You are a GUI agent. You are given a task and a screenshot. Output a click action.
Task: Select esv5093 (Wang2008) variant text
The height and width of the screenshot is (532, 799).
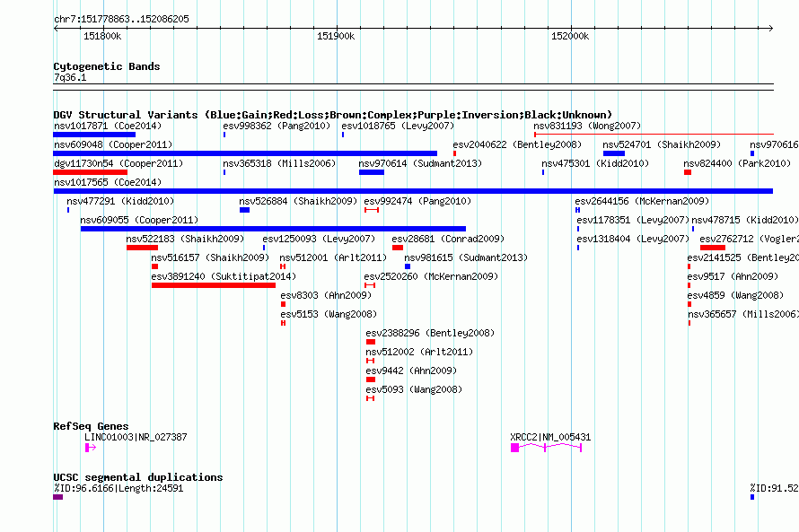[x=414, y=389]
